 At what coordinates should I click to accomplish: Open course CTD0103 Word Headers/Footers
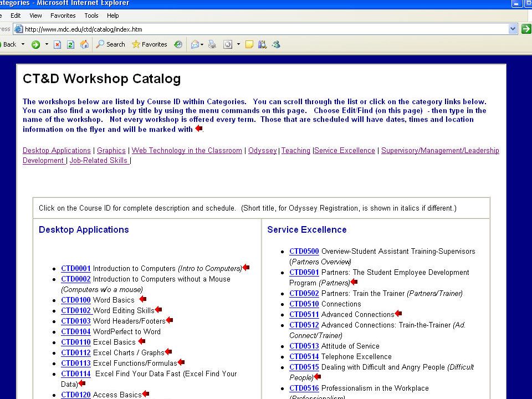[x=76, y=321]
